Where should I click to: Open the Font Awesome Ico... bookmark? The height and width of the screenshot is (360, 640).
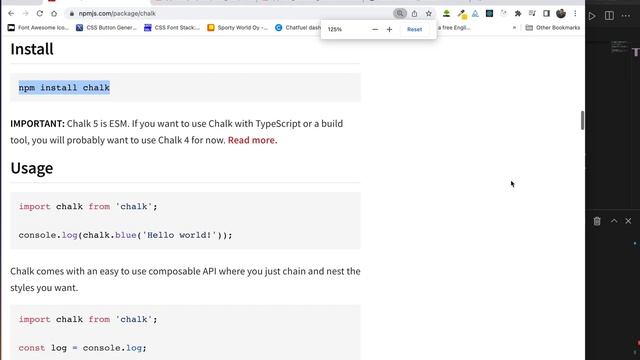(x=38, y=28)
